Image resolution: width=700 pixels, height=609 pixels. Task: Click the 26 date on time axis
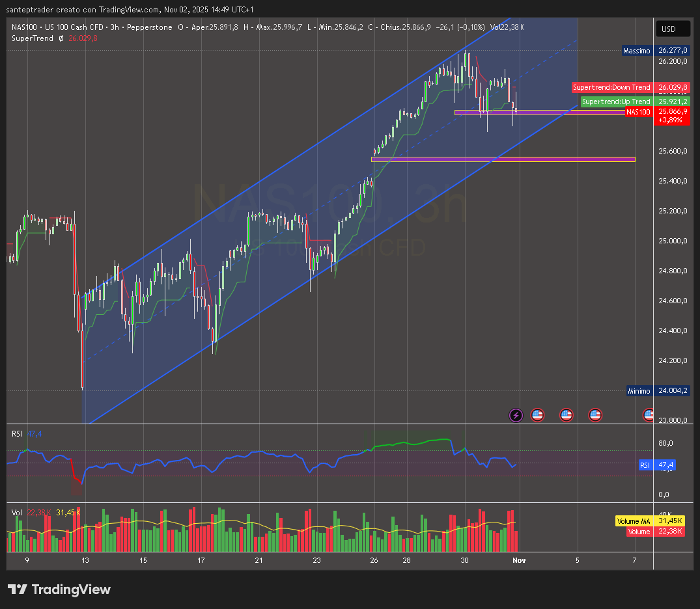pyautogui.click(x=374, y=560)
